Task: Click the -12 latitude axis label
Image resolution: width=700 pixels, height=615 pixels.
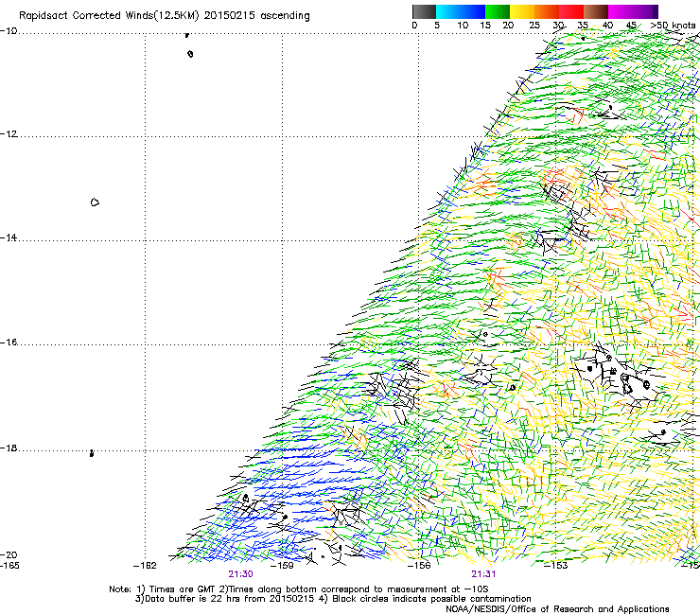Action: pos(9,134)
